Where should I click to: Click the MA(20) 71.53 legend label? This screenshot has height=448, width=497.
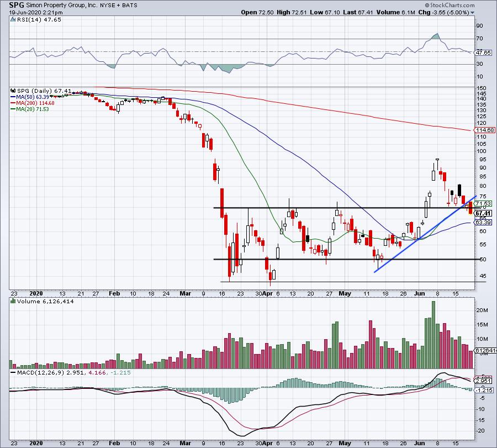33,109
